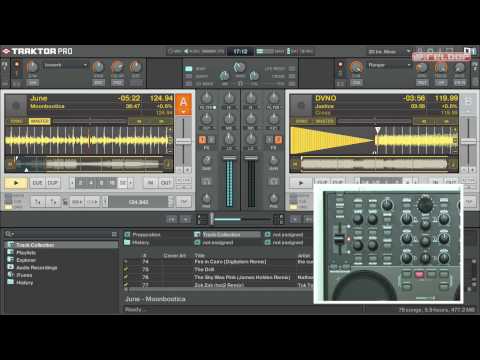Click the orange Deck A letter icon
The width and height of the screenshot is (480, 360).
[x=184, y=104]
